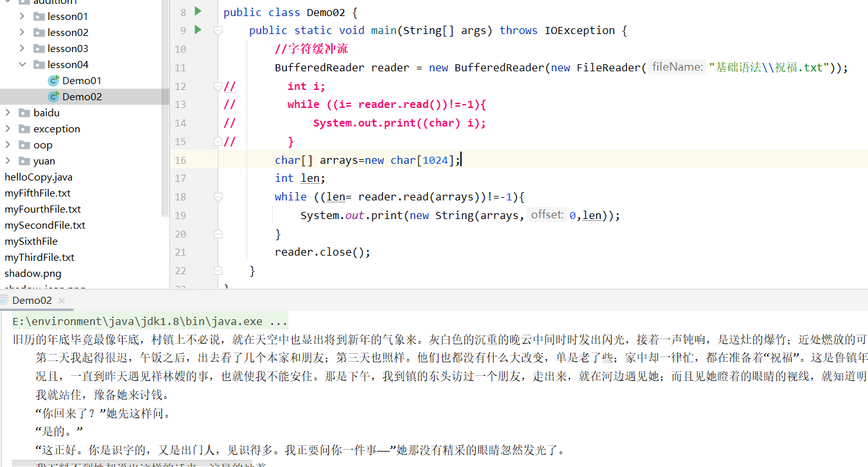Viewport: 868px width, 467px height.
Task: Open helloCopy.java file
Action: coord(39,177)
